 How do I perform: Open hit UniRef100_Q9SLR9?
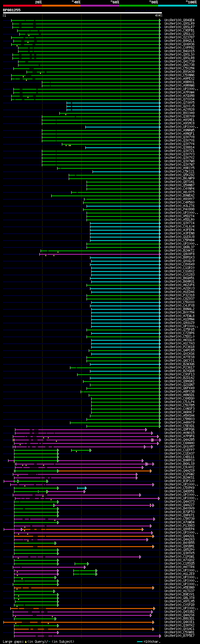(179, 24)
